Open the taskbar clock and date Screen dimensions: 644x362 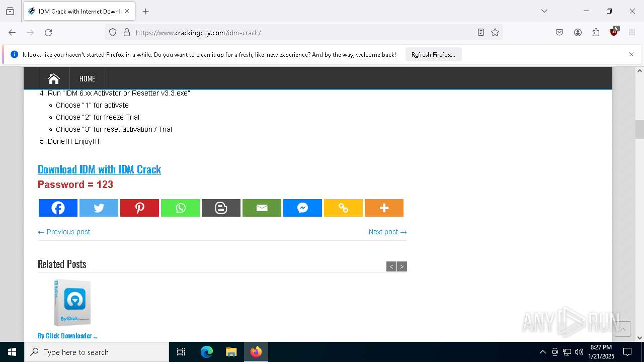click(x=601, y=352)
